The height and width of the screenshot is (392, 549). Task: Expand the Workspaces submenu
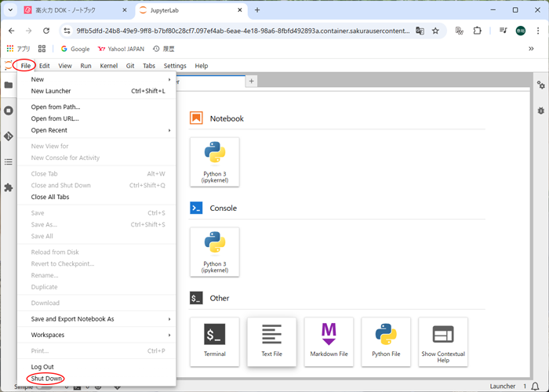(96, 335)
